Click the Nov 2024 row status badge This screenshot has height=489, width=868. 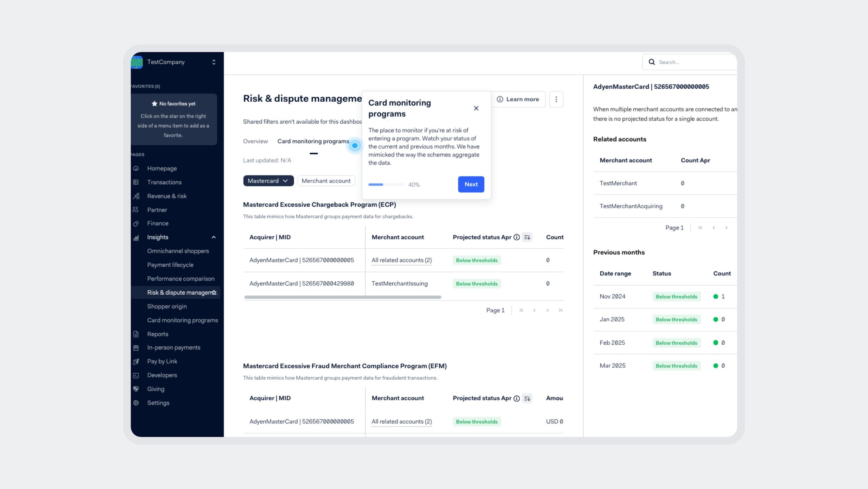676,296
